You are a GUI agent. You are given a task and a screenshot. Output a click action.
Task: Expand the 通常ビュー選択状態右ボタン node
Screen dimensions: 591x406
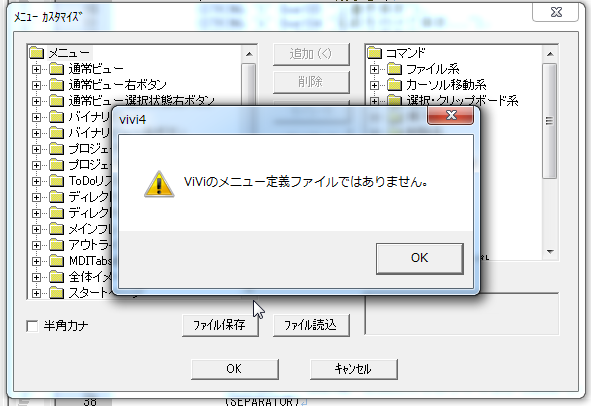pos(36,101)
